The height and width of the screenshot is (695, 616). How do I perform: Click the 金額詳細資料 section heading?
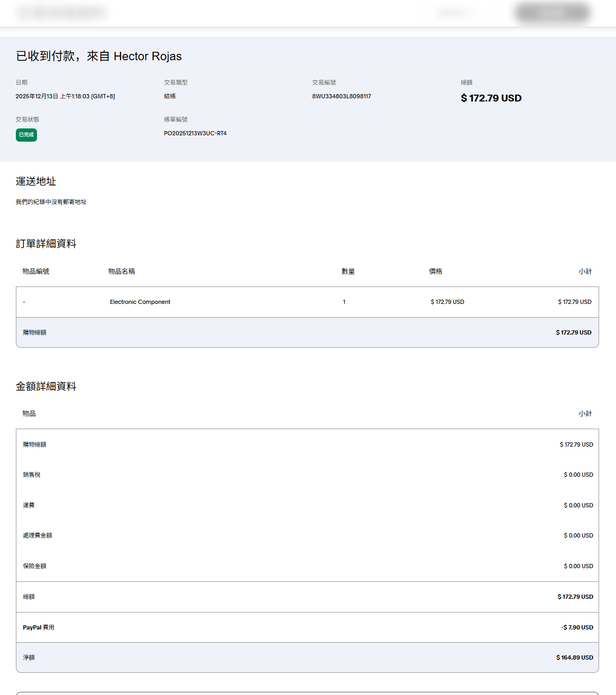(46, 386)
